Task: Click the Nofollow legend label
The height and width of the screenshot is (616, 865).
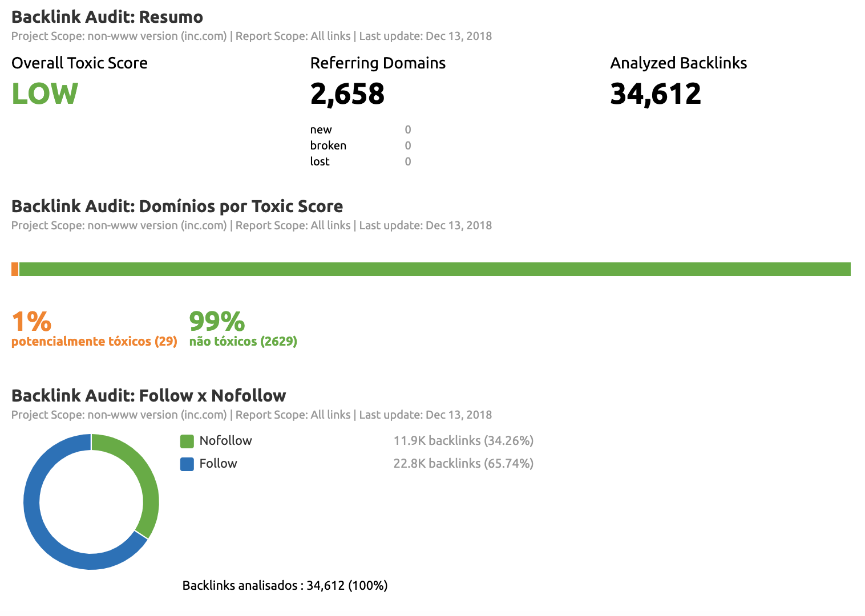Action: (225, 441)
